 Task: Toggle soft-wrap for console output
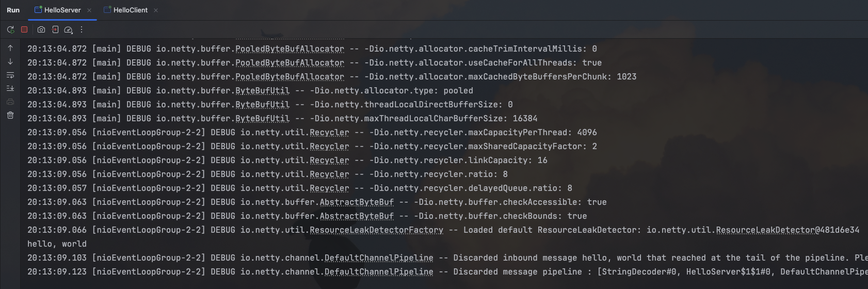pyautogui.click(x=10, y=75)
